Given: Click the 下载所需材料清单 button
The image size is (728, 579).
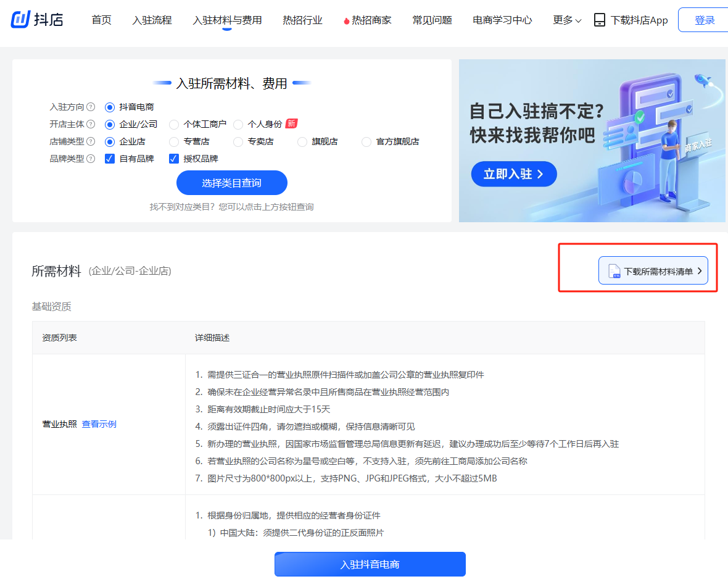Looking at the screenshot, I should [x=653, y=270].
